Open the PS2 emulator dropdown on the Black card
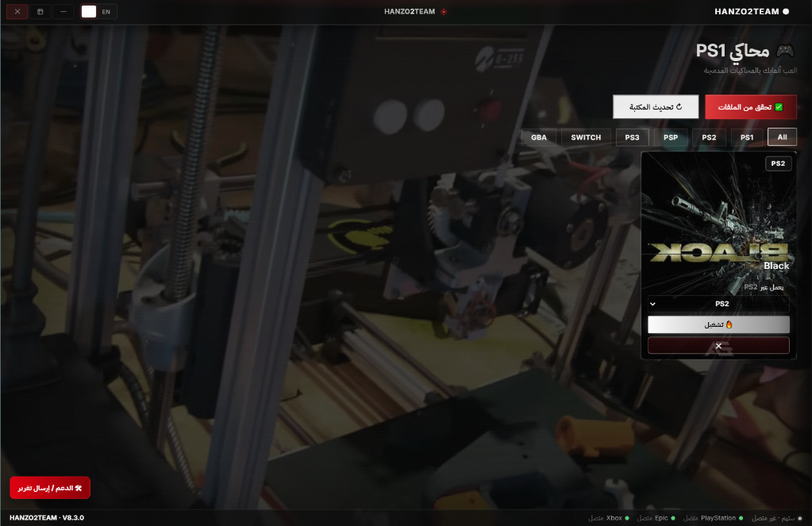This screenshot has height=526, width=812. (718, 304)
